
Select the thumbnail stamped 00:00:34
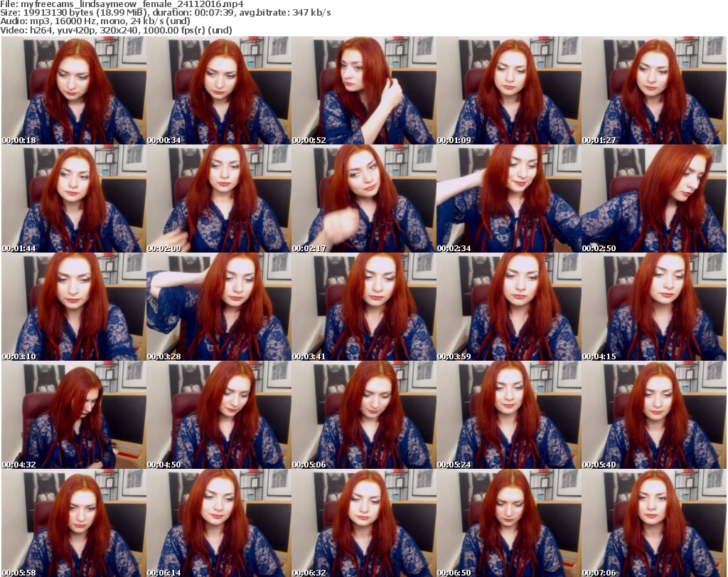point(219,90)
